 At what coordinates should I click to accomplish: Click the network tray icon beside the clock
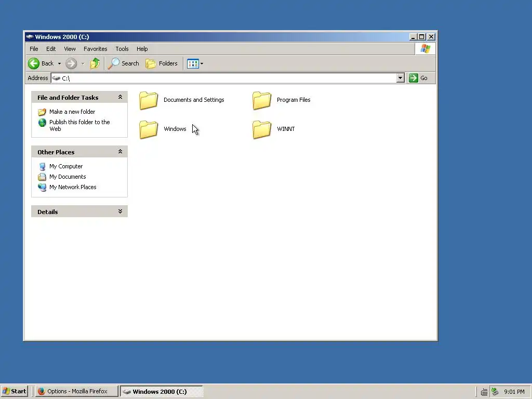click(495, 392)
